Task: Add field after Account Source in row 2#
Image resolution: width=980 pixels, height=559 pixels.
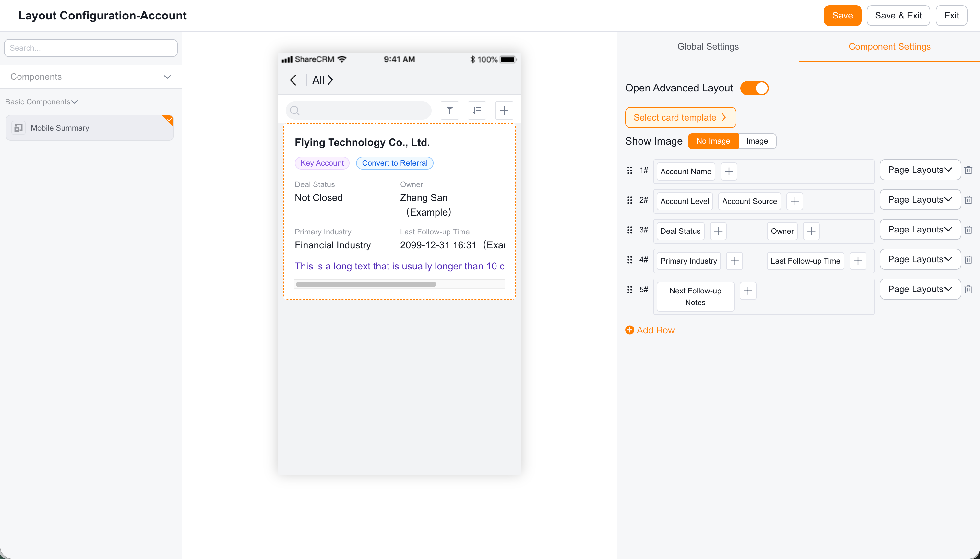Action: 795,201
